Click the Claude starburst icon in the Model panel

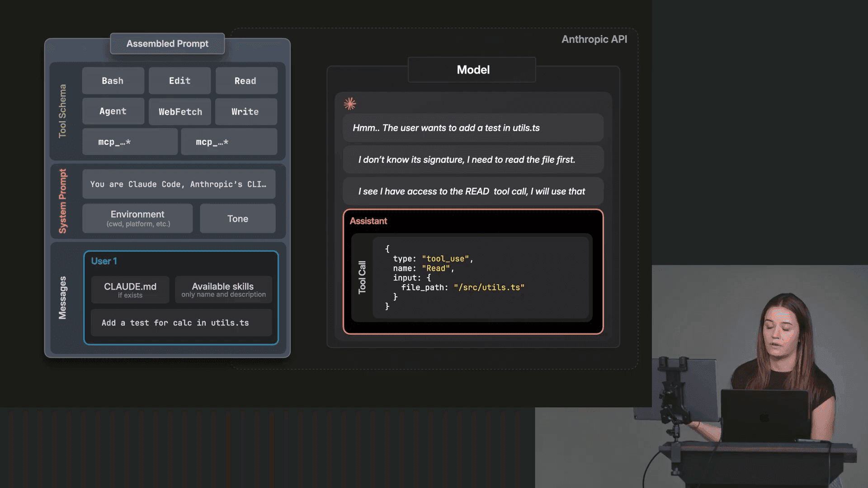(349, 104)
